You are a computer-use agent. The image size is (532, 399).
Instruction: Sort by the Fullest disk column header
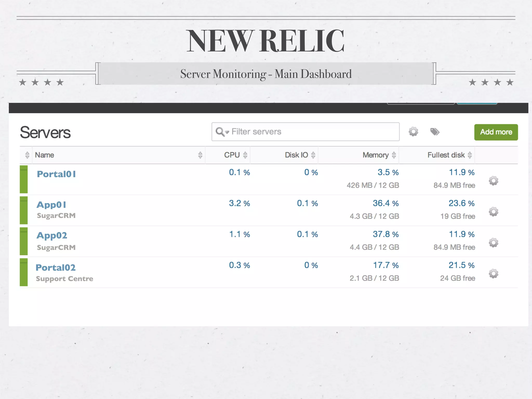pyautogui.click(x=446, y=155)
